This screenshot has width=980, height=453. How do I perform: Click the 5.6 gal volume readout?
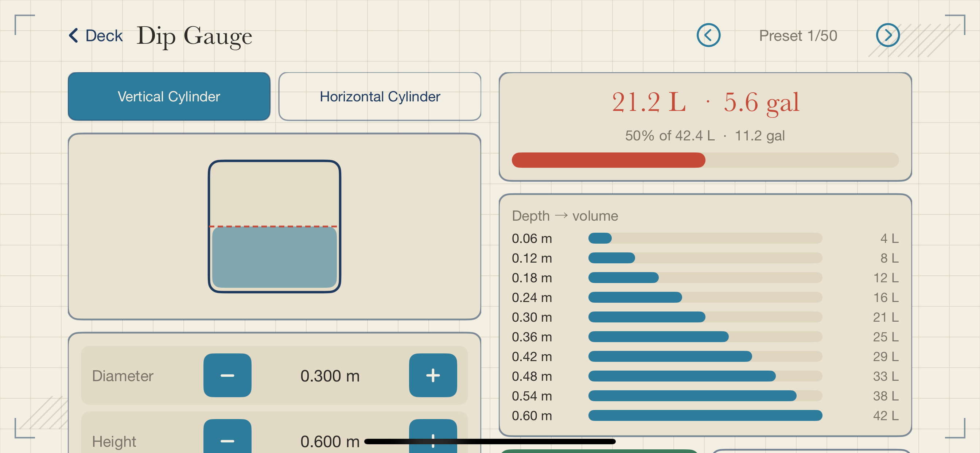point(761,103)
